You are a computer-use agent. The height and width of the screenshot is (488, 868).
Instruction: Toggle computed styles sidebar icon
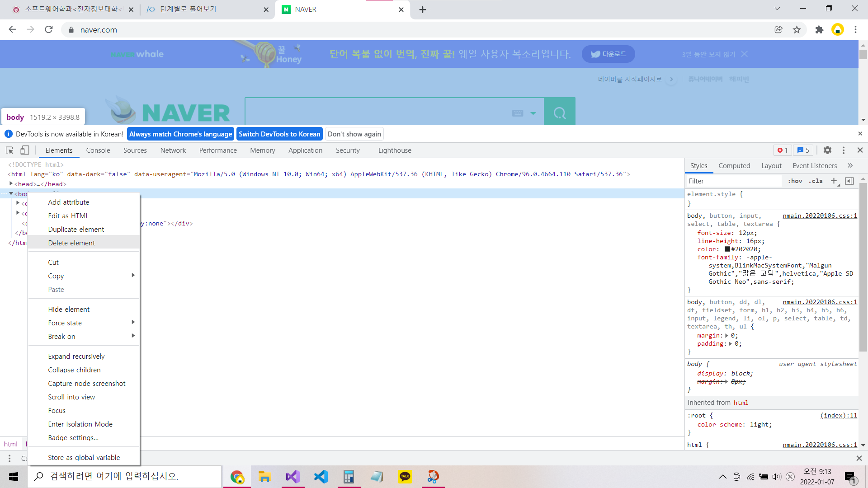(849, 181)
